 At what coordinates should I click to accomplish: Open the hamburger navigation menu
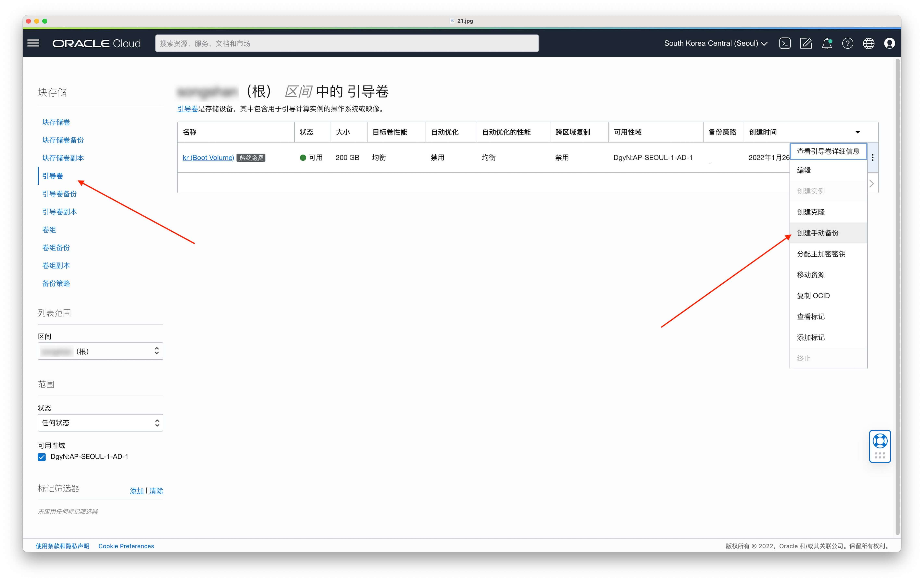tap(33, 43)
